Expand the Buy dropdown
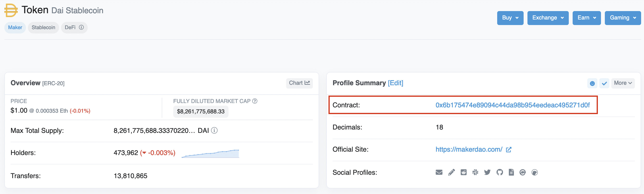The width and height of the screenshot is (644, 194). pyautogui.click(x=510, y=18)
